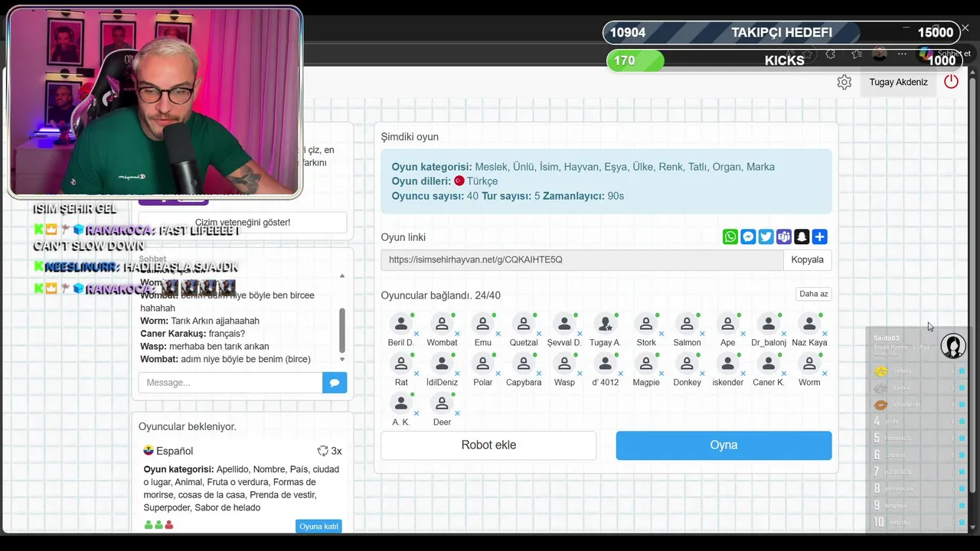Click Deer player avatar
980x551 pixels.
click(442, 404)
